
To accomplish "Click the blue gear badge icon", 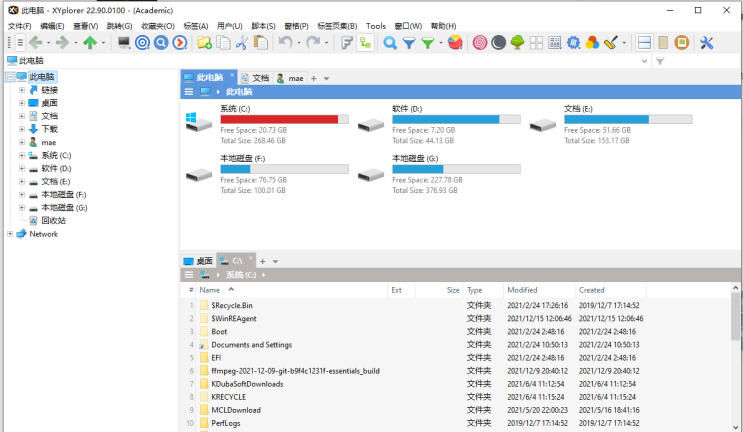I will point(573,43).
